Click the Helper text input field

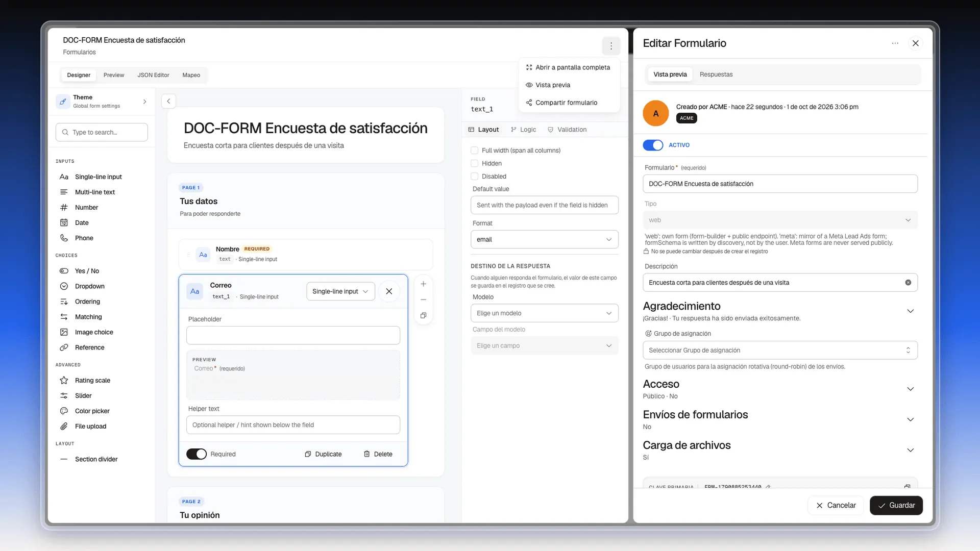click(x=293, y=425)
